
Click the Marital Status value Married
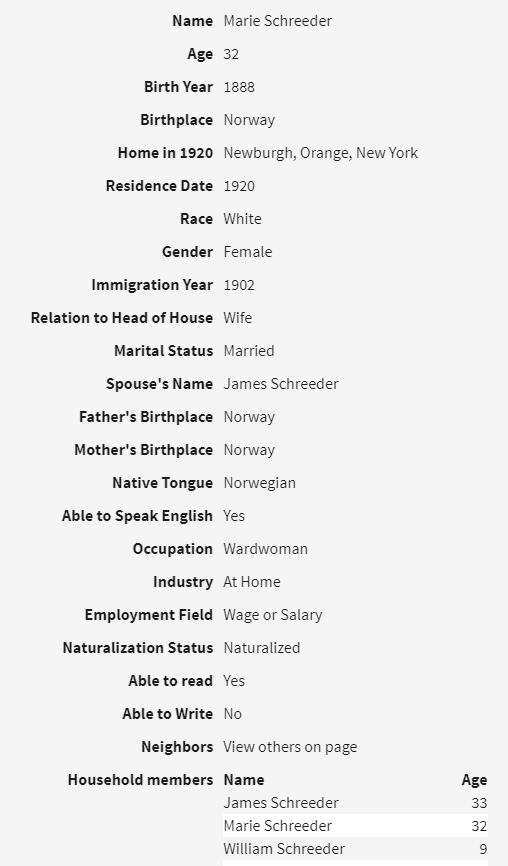[248, 351]
